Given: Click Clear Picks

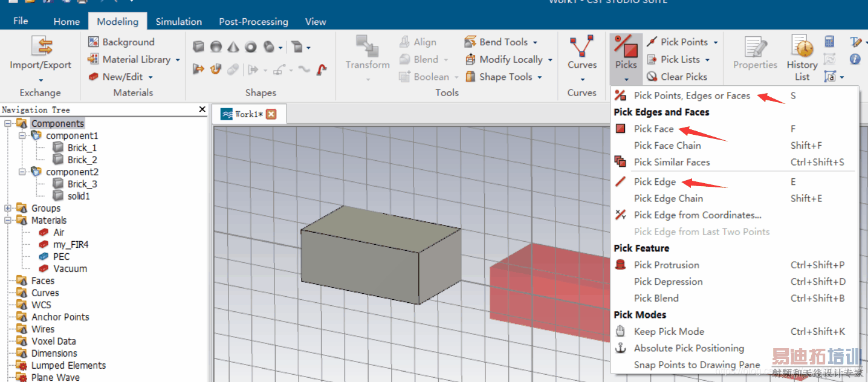Looking at the screenshot, I should tap(676, 77).
